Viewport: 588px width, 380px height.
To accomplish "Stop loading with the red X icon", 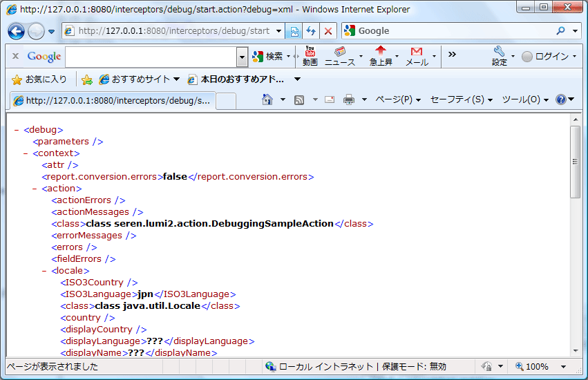I will (328, 31).
